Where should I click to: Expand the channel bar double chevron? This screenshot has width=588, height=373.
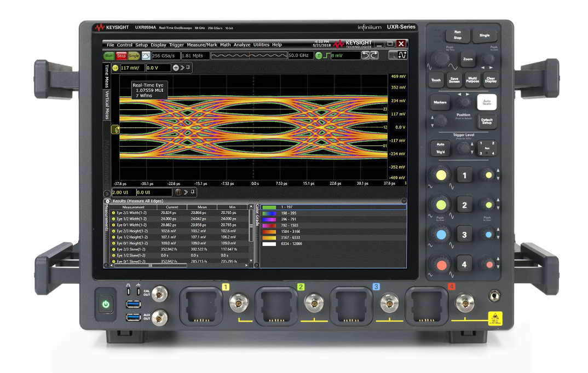coord(182,68)
